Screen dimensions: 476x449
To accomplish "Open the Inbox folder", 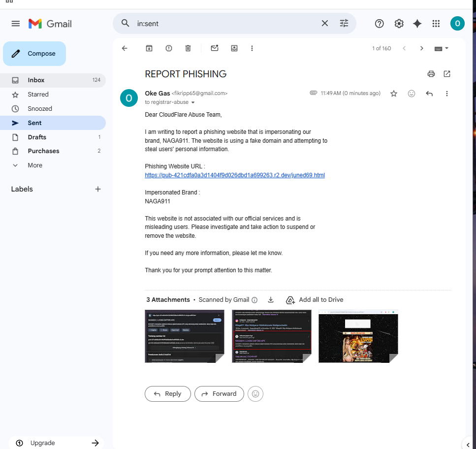I will click(53, 80).
